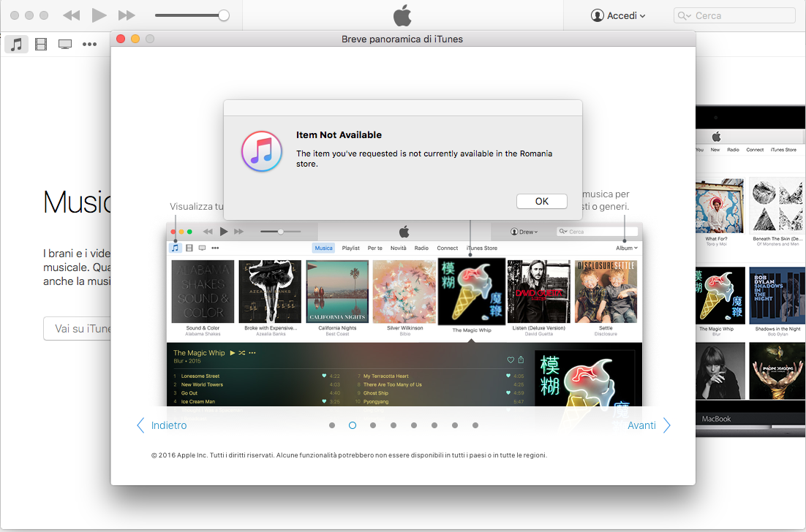Click music note icon in tour preview
The height and width of the screenshot is (532, 806).
(x=176, y=248)
